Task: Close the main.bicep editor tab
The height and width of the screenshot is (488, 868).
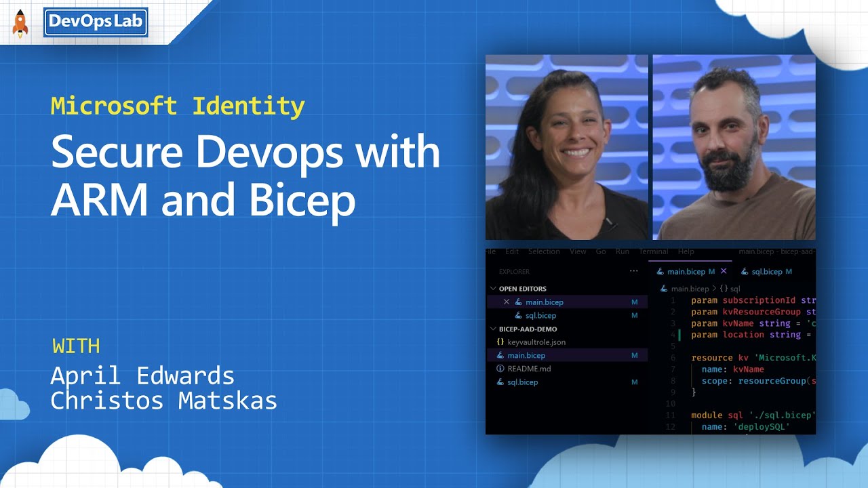Action: [724, 272]
